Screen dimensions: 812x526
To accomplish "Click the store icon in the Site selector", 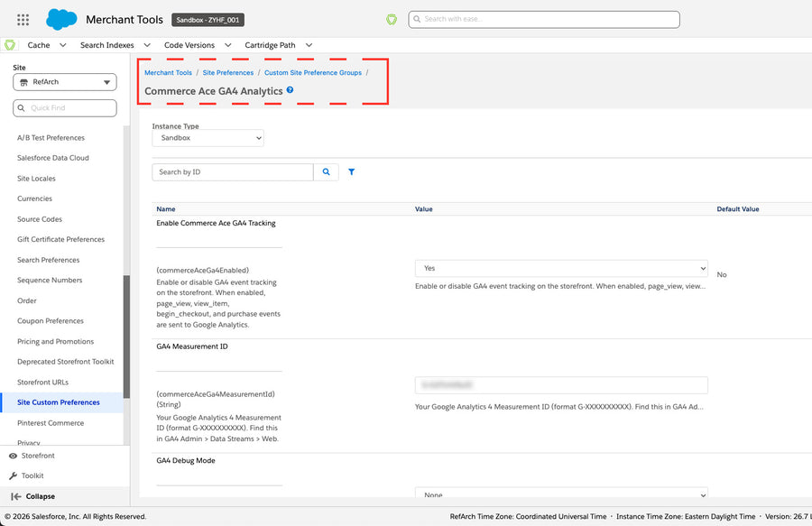I will point(23,82).
